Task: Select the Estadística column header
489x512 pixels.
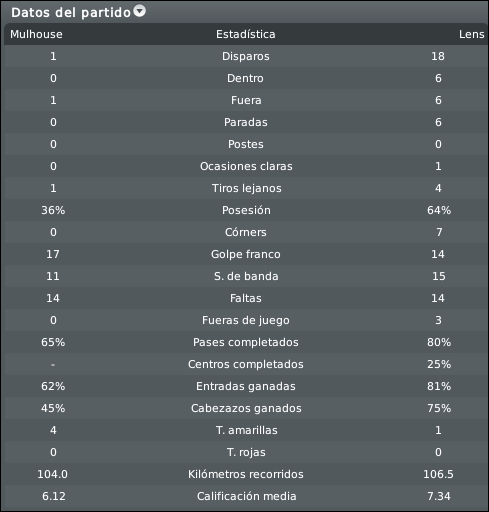Action: (246, 34)
